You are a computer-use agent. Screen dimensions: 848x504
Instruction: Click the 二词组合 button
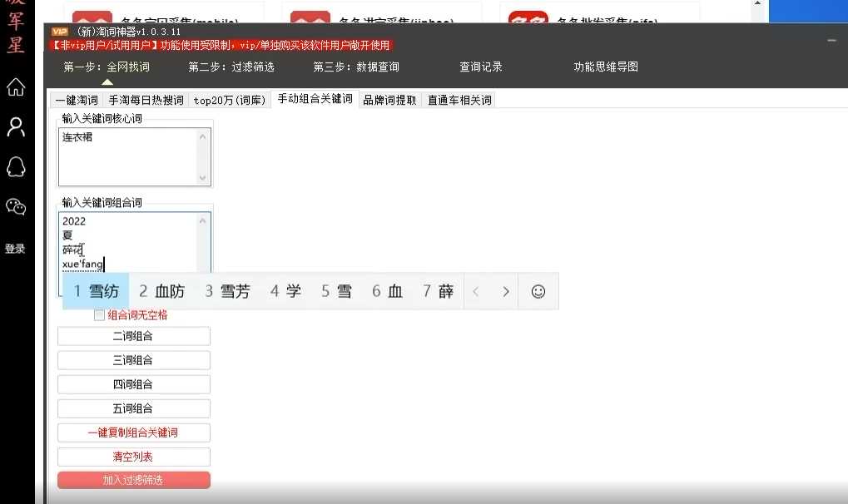[134, 336]
